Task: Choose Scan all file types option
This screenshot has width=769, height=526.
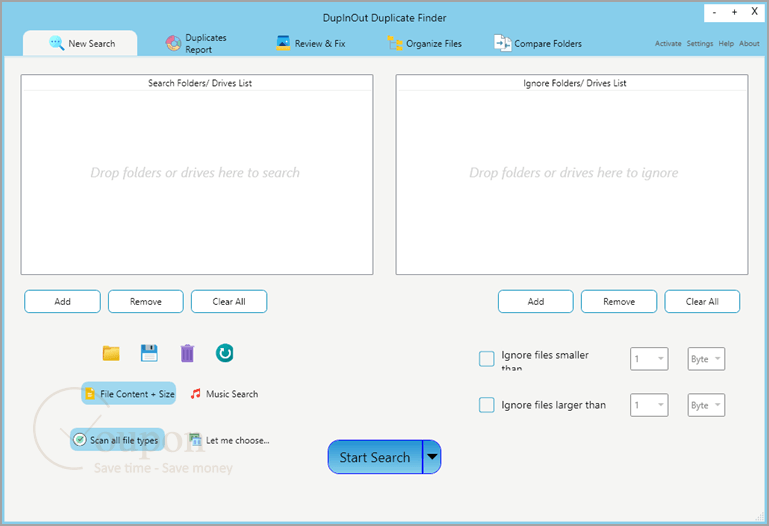Action: click(117, 440)
